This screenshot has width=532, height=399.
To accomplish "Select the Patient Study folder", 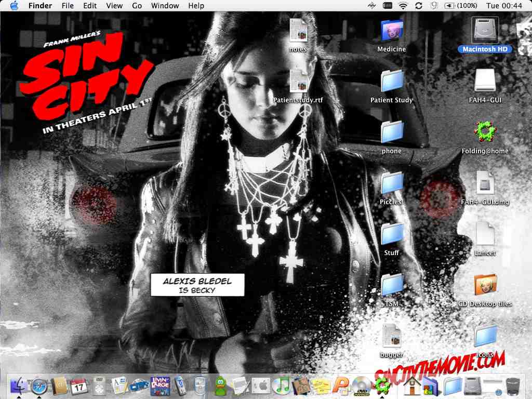I will [392, 82].
